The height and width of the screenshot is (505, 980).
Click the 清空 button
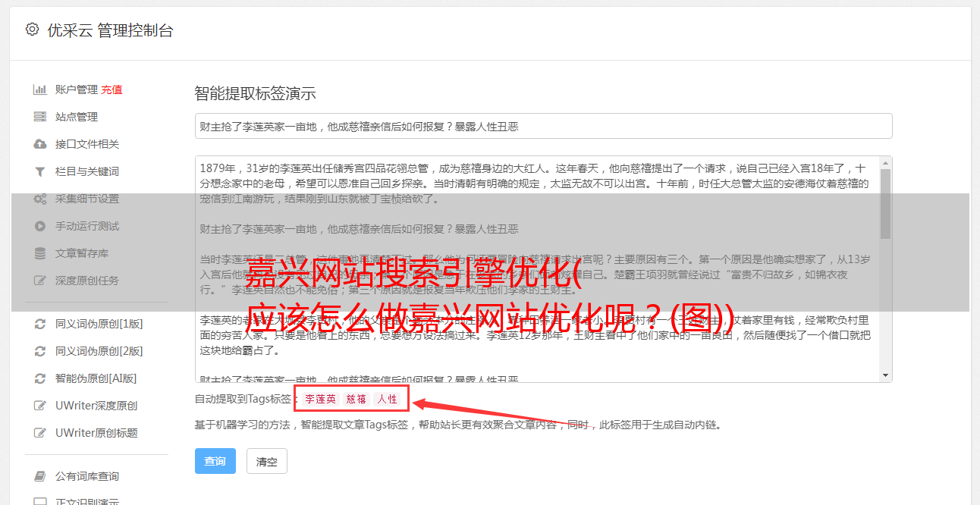267,461
